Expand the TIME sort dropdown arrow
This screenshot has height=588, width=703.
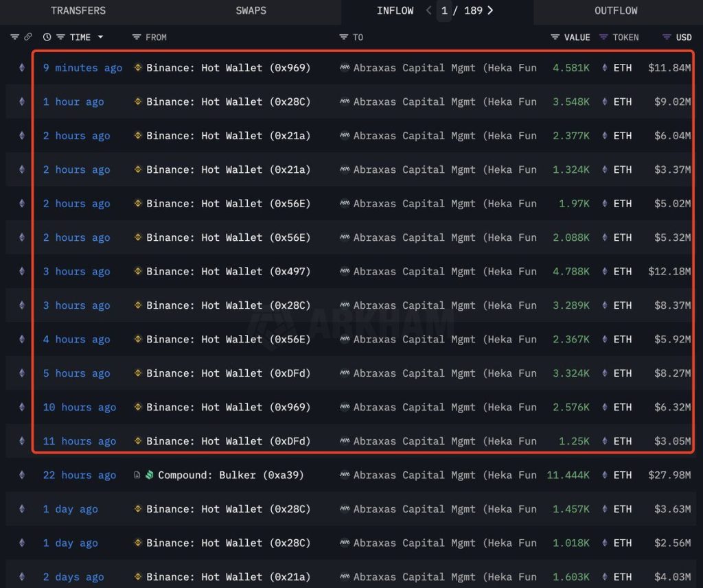click(101, 37)
